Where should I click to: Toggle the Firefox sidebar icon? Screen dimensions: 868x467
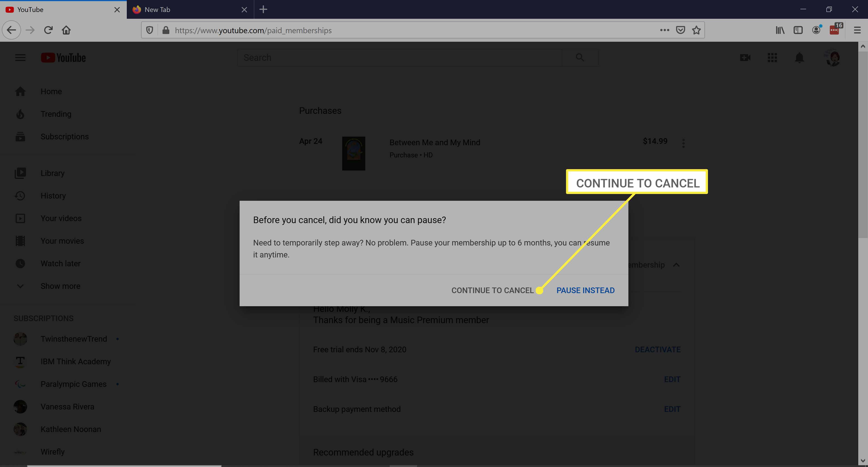(798, 30)
